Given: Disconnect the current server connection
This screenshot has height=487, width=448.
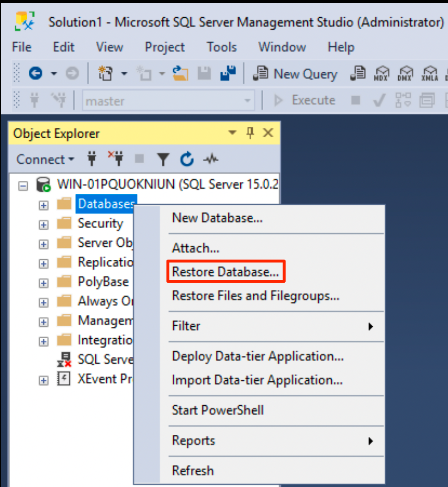Looking at the screenshot, I should 116,159.
